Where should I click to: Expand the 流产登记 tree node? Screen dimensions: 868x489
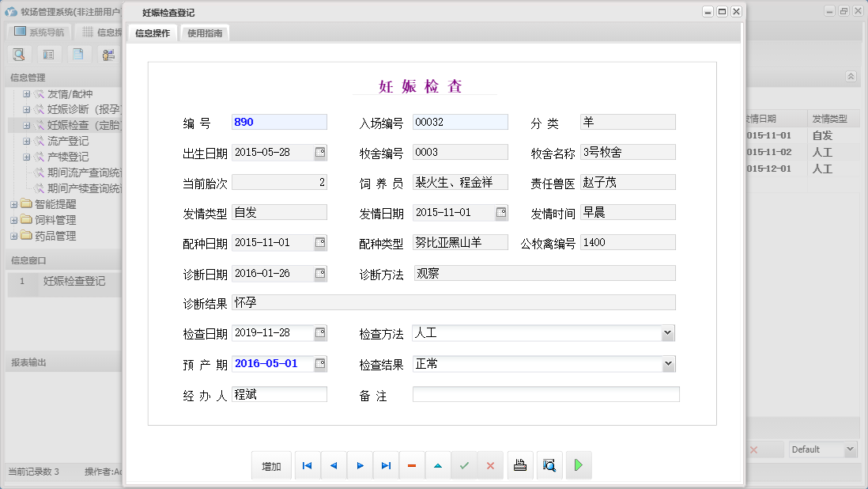[25, 141]
